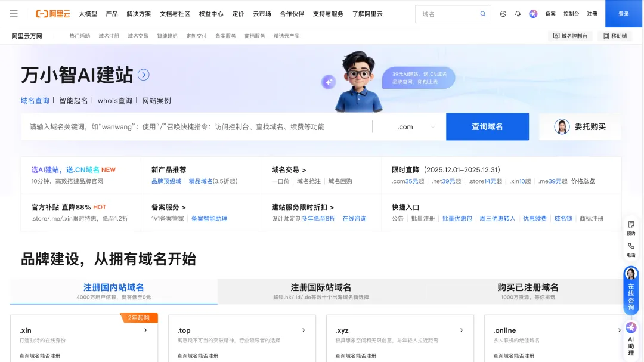Open the 在线咨询 floating widget
Screen dimensions: 644x362
(631, 290)
